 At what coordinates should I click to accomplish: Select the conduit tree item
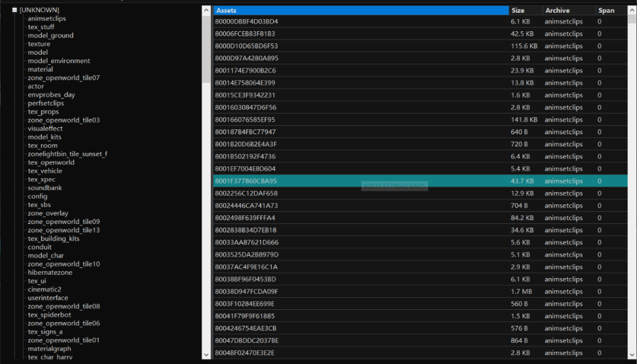[x=39, y=247]
